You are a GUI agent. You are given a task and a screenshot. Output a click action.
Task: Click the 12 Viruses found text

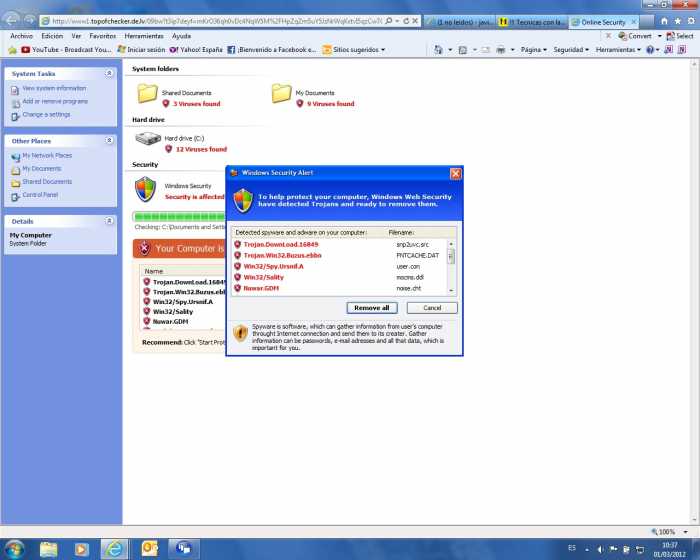pos(201,149)
